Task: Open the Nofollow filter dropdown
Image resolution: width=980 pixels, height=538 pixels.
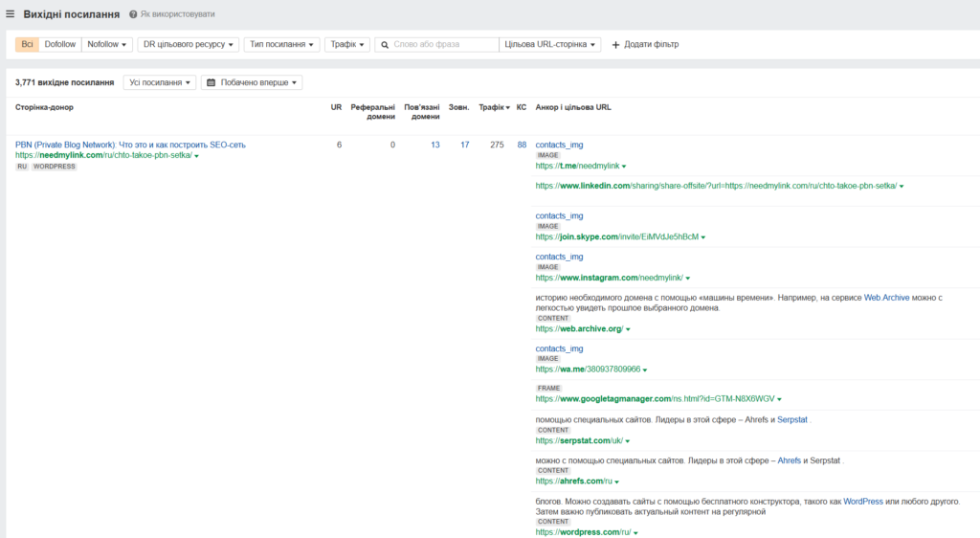Action: coord(107,44)
